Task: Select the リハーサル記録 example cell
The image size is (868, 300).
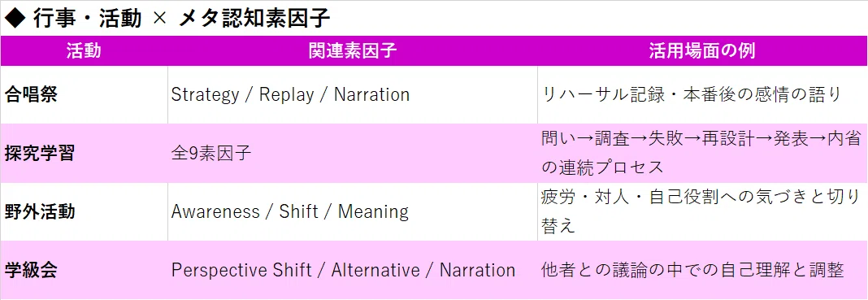Action: point(702,94)
